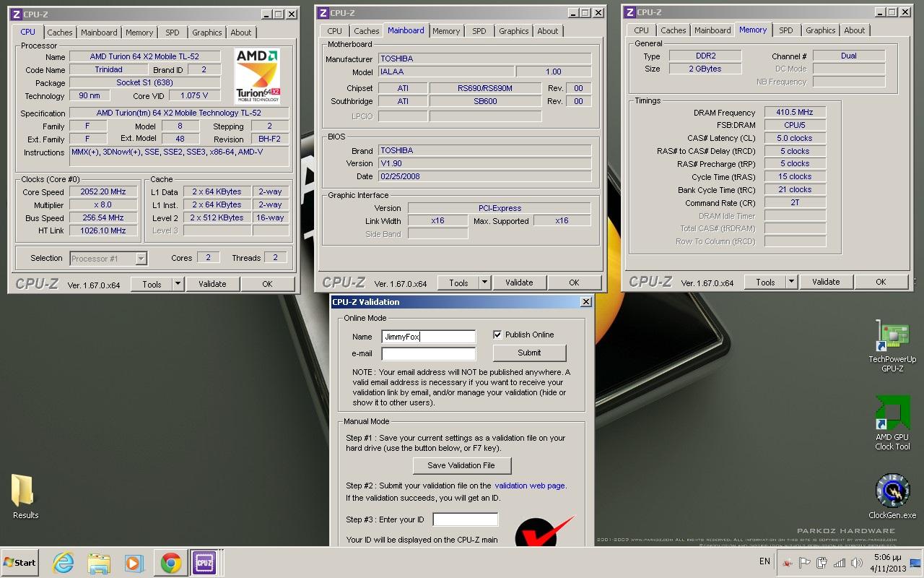Switch to Caches tab in CPU window
This screenshot has width=924, height=578.
(60, 33)
